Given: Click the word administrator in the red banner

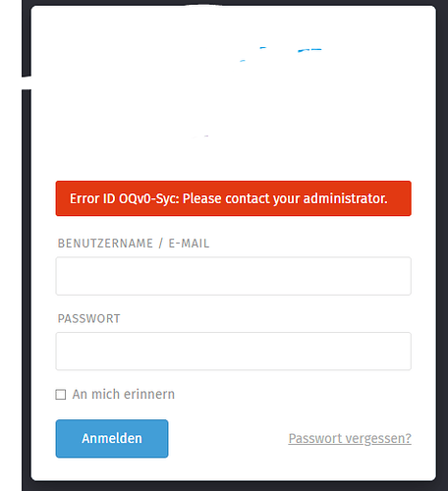Looking at the screenshot, I should [346, 198].
